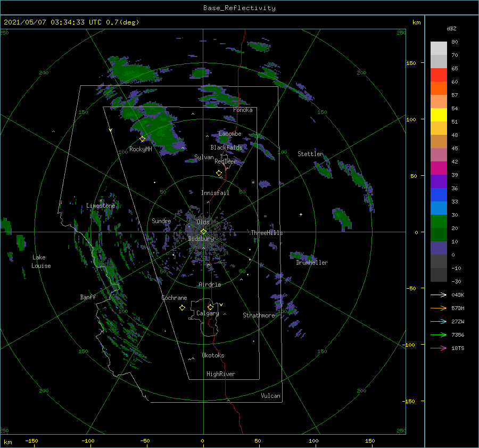Screen dimensions: 479x448
Task: Click the Okotoks label
Action: coord(213,356)
